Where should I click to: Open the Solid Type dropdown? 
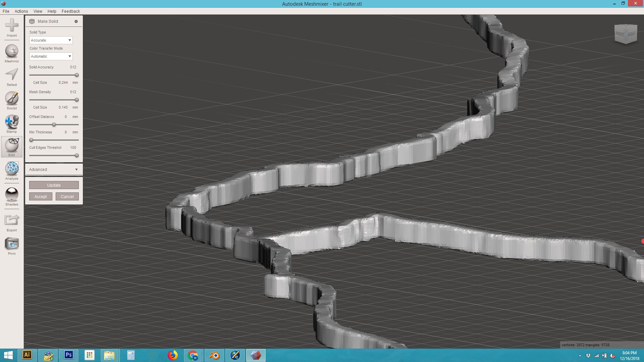[51, 40]
